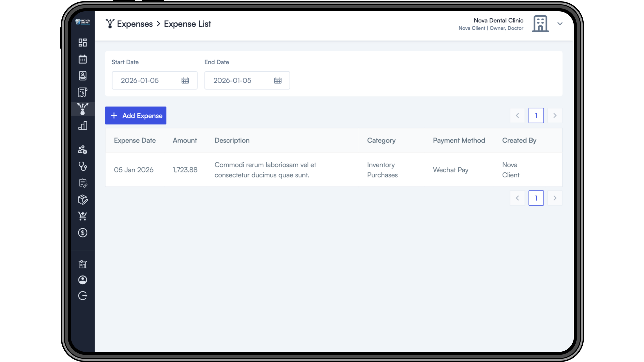The image size is (644, 362).
Task: Open Start Date calendar picker icon
Action: (x=185, y=80)
